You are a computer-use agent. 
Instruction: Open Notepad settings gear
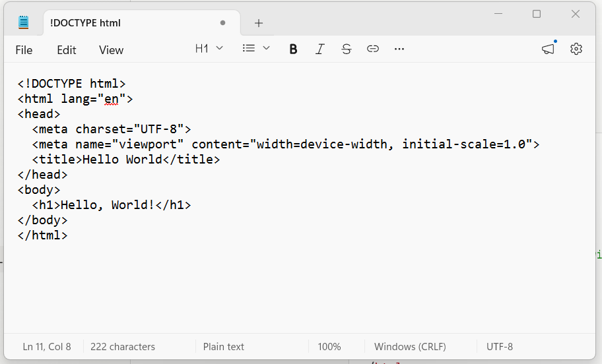click(576, 49)
